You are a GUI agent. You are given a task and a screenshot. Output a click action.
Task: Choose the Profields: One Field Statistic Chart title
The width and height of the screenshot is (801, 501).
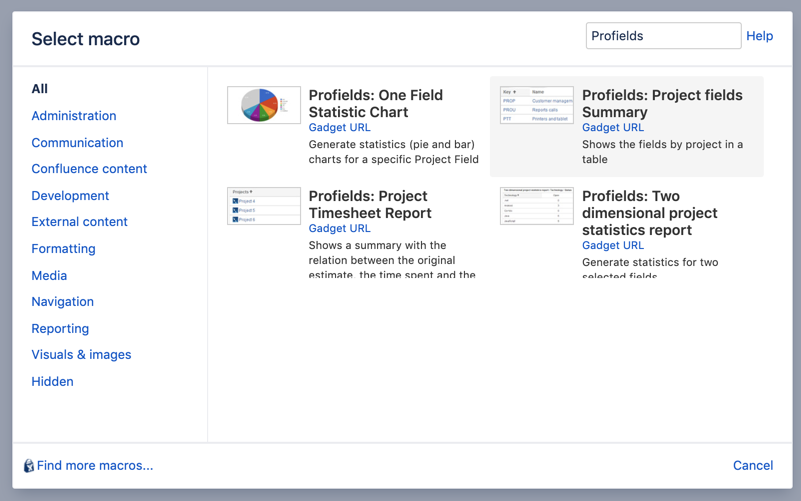pos(375,104)
